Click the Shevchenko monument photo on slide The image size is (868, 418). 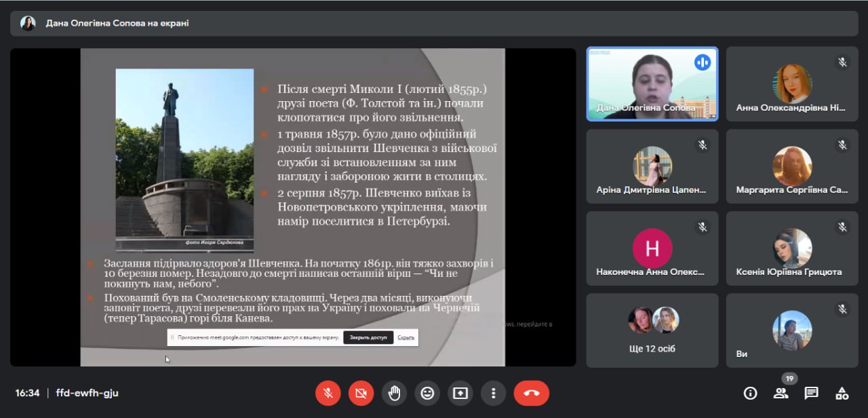point(184,160)
